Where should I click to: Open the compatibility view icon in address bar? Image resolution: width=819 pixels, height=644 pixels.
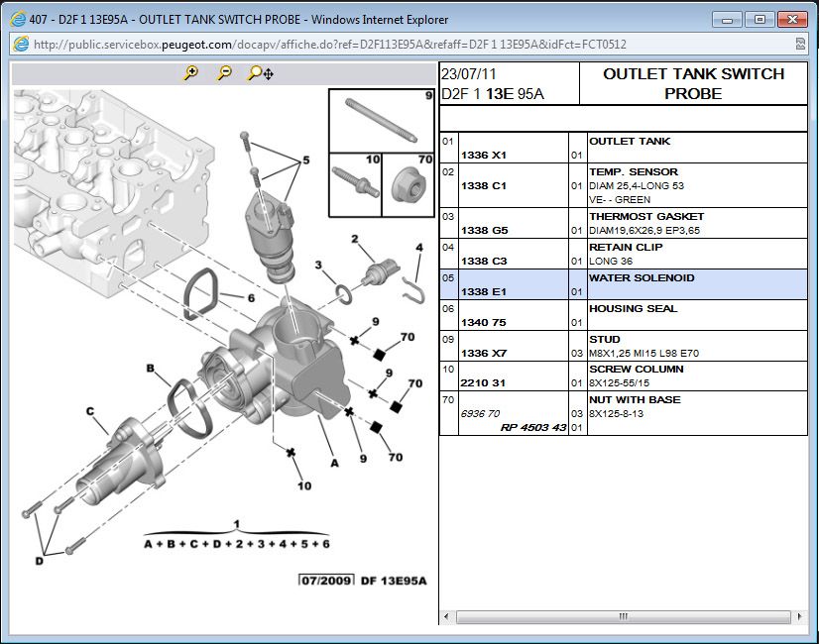[x=800, y=44]
